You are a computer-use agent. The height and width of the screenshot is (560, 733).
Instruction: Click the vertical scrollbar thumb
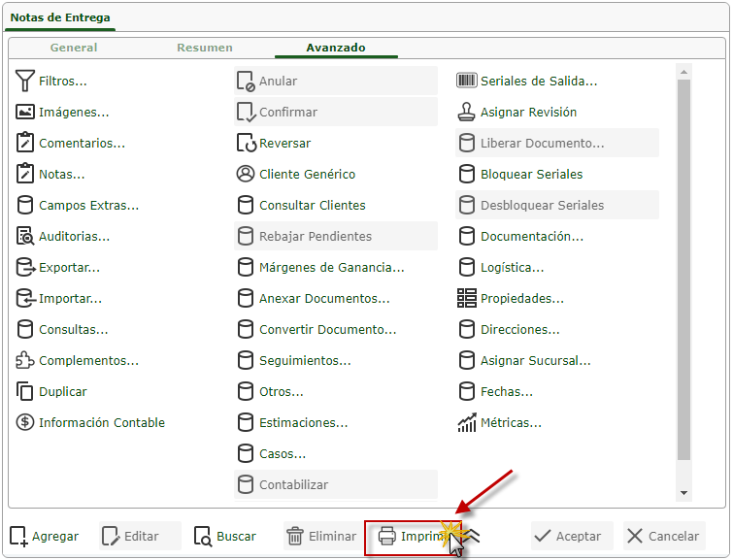pyautogui.click(x=683, y=270)
